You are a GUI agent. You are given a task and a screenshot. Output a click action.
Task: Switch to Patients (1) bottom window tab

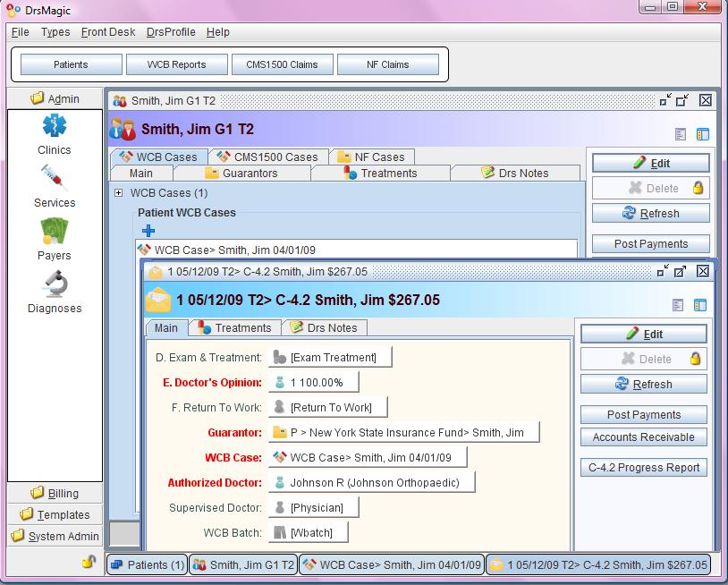click(148, 565)
